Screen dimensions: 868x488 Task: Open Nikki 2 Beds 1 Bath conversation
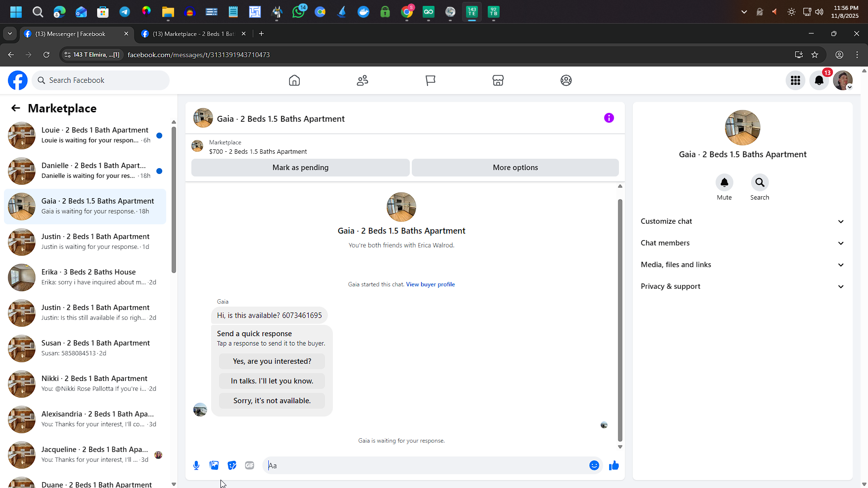(85, 384)
